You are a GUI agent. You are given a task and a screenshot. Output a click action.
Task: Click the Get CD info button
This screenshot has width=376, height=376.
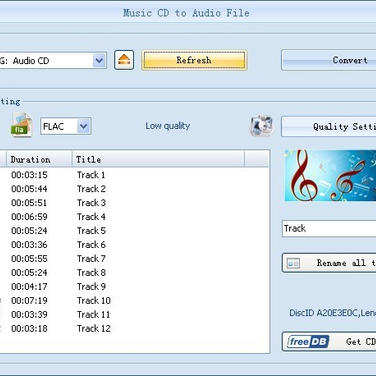(x=329, y=342)
